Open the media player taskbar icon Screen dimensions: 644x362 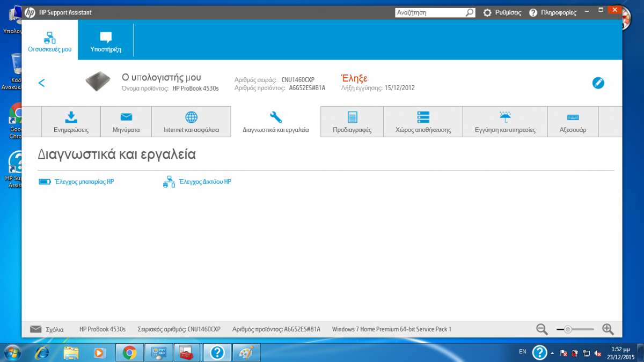coord(99,352)
